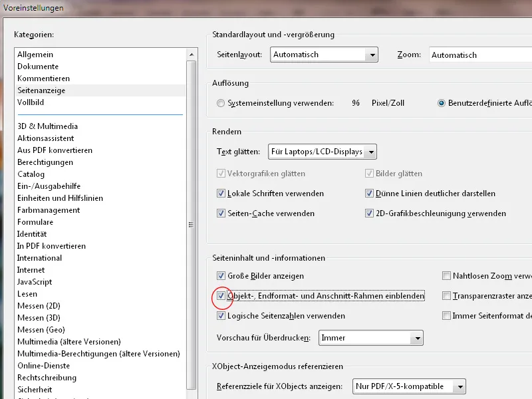Image resolution: width=532 pixels, height=399 pixels.
Task: Enable Nahtlosen Zoom checkbox
Action: 446,276
